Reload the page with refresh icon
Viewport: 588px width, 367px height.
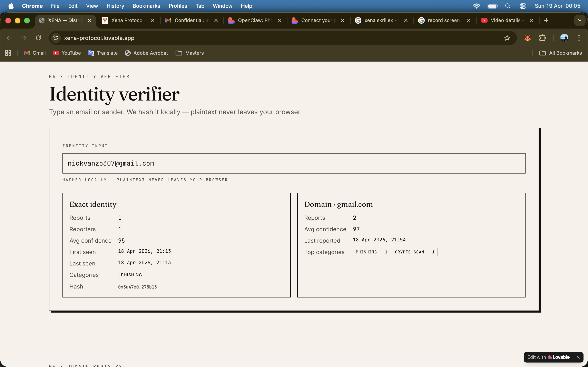click(38, 38)
